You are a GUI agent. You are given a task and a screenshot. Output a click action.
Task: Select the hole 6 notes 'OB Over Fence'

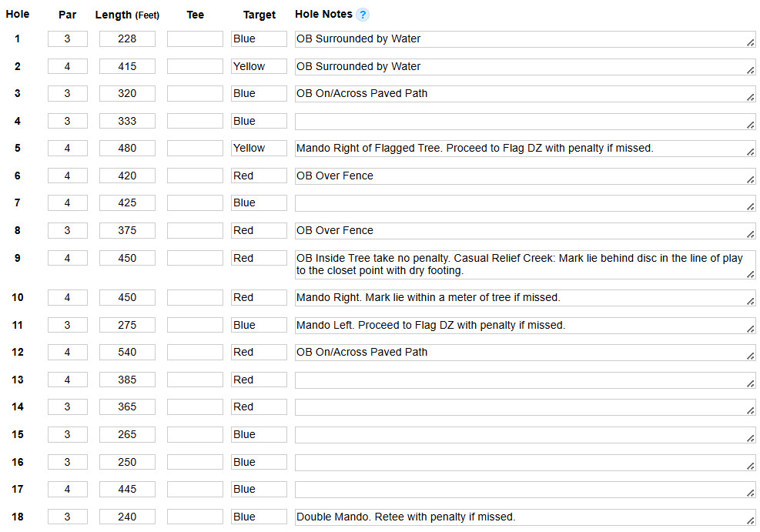tap(525, 176)
